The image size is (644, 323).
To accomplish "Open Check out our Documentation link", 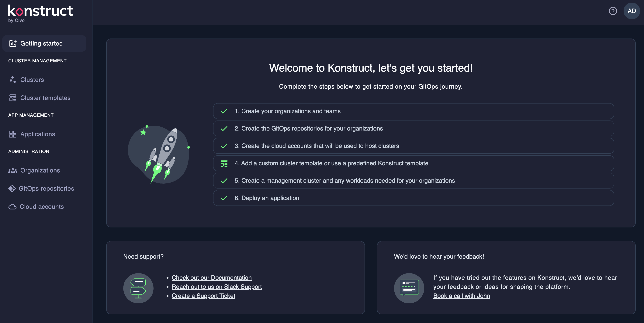I will pos(212,277).
